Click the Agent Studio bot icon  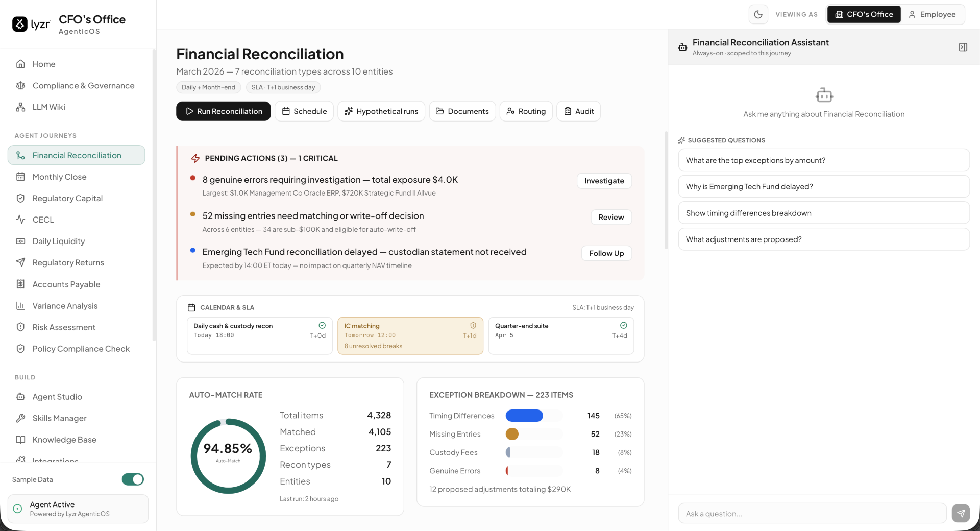pyautogui.click(x=20, y=397)
